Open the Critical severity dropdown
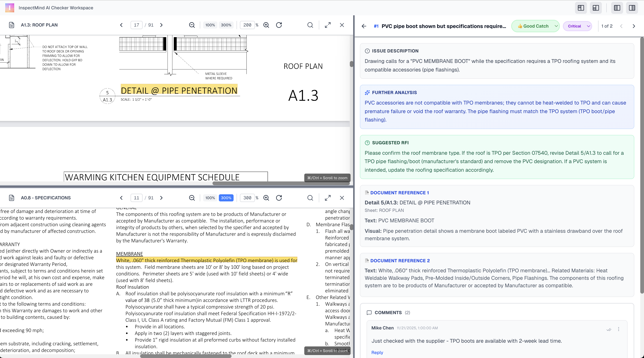Screen dimensions: 644x358 (577, 26)
